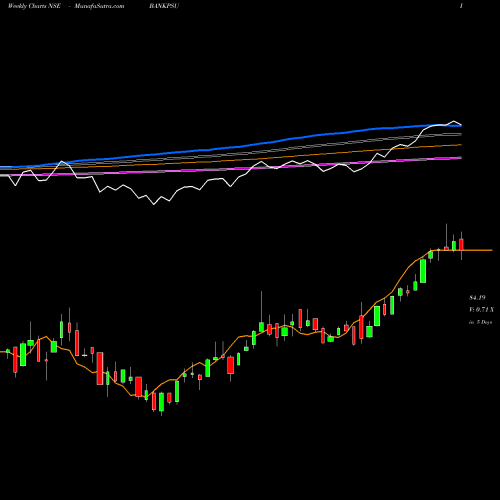This screenshot has height=500, width=500.
Task: Click the final red candlestick on the chart
Action: (461, 244)
